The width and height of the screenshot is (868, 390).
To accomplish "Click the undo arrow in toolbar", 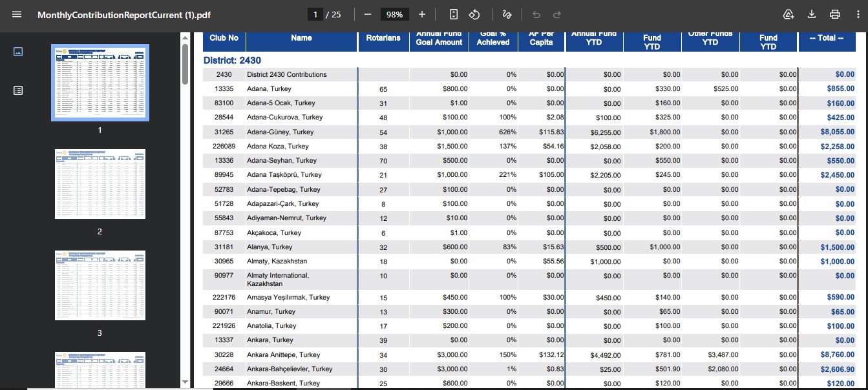I will click(x=536, y=14).
